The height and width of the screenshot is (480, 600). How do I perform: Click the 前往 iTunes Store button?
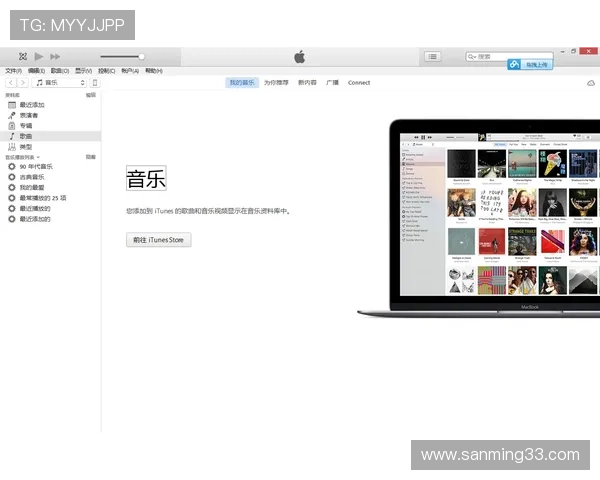(159, 240)
